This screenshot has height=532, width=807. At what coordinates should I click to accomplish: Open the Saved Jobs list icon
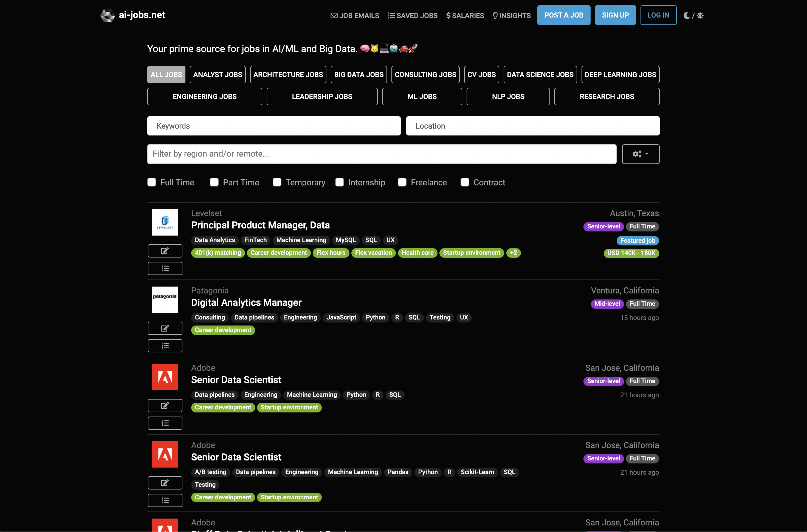(391, 15)
